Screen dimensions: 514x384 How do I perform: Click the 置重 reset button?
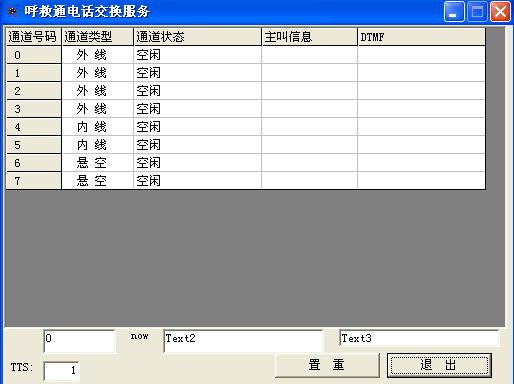(x=327, y=365)
